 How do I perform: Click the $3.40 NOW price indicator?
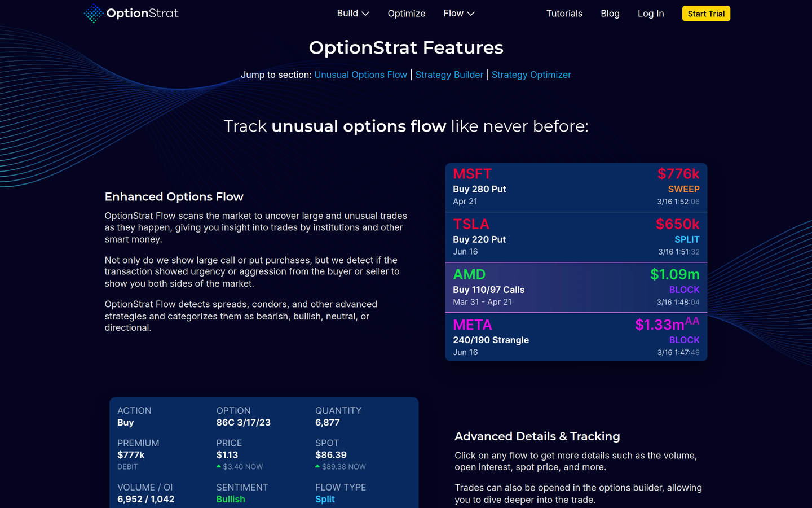240,467
